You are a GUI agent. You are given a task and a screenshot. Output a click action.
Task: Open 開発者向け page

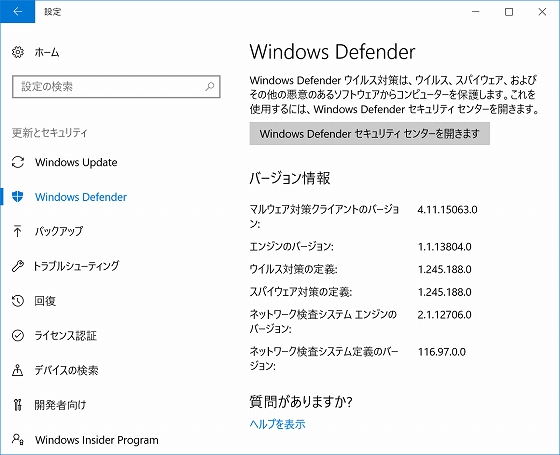[x=60, y=405]
